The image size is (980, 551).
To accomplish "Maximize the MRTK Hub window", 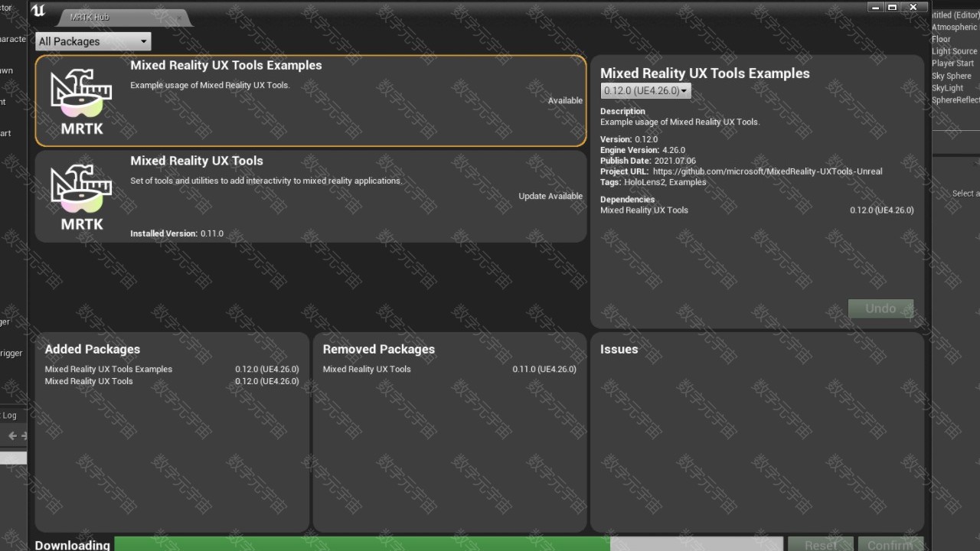I will tap(892, 7).
